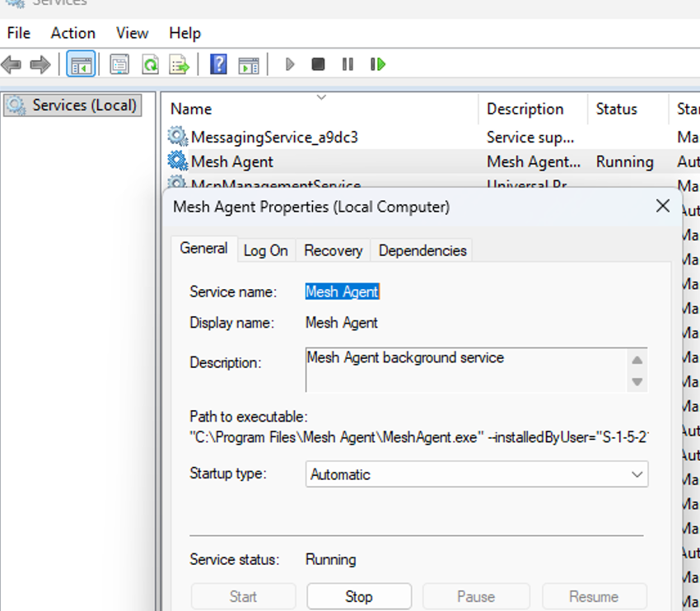Click the Service name field value
Viewport: 700px width, 611px height.
point(343,292)
